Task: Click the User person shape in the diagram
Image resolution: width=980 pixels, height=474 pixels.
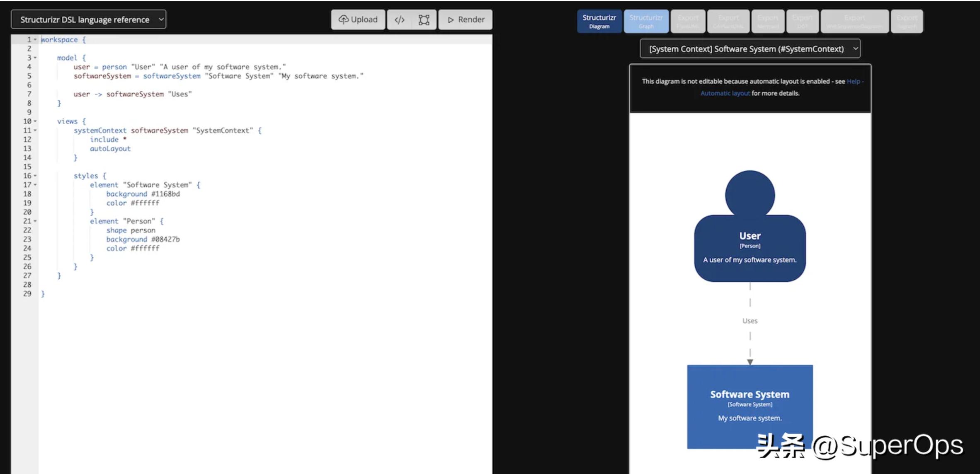Action: tap(750, 244)
